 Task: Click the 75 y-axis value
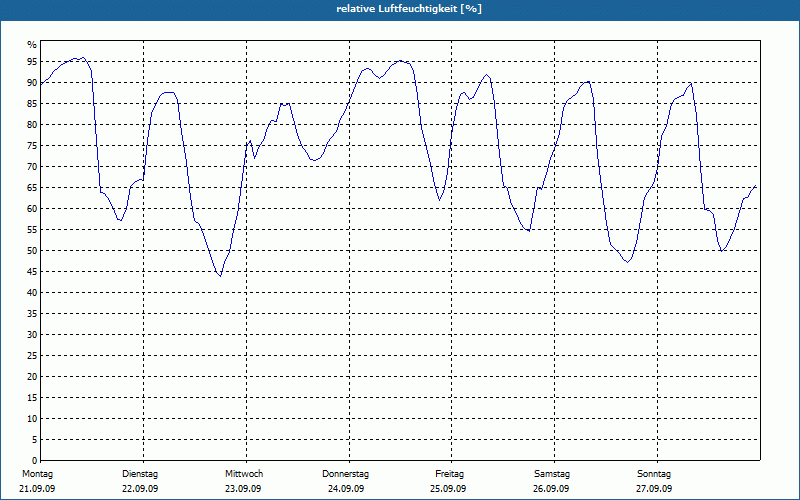click(32, 146)
